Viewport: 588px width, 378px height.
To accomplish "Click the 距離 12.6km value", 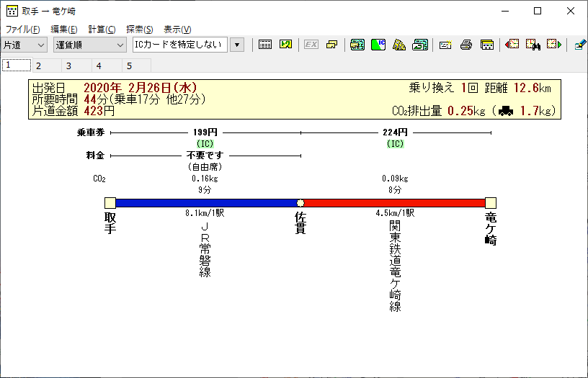I will (x=518, y=88).
